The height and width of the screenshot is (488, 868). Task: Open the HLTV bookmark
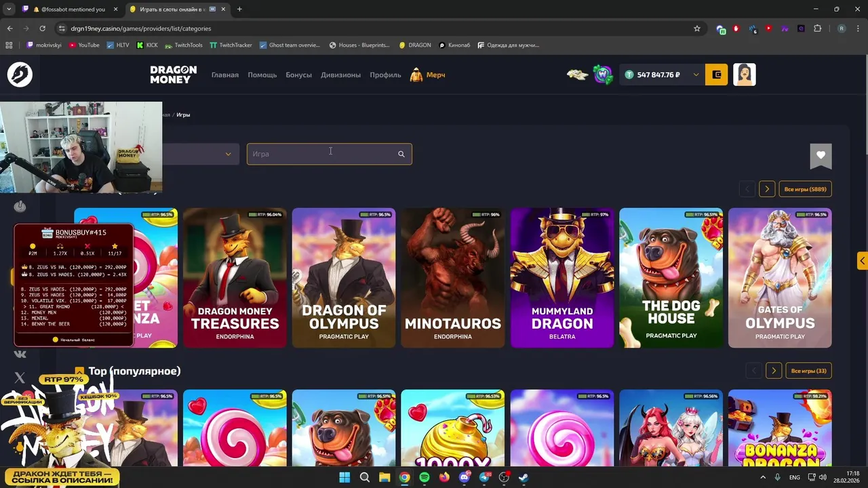tap(118, 45)
